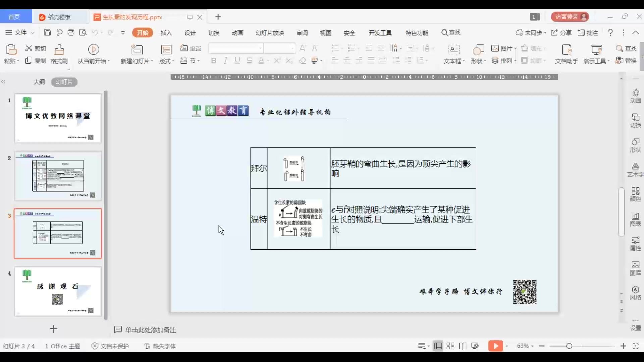Image resolution: width=644 pixels, height=362 pixels.
Task: Open the Animation (动画) side panel
Action: [635, 96]
